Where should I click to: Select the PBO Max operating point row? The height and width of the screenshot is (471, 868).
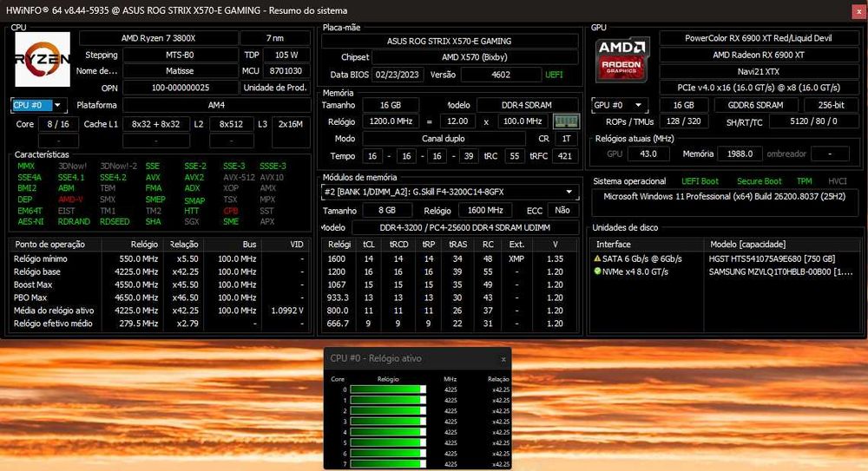click(x=160, y=298)
